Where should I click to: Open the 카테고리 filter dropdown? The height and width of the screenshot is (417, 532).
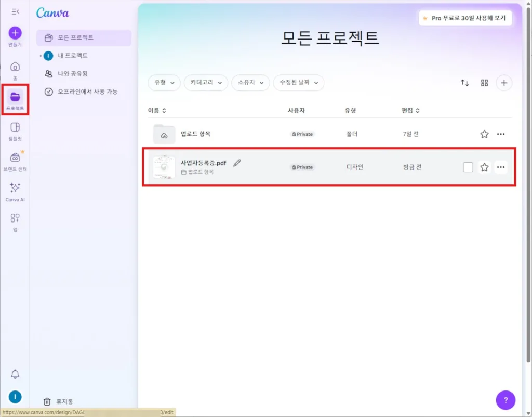tap(206, 83)
